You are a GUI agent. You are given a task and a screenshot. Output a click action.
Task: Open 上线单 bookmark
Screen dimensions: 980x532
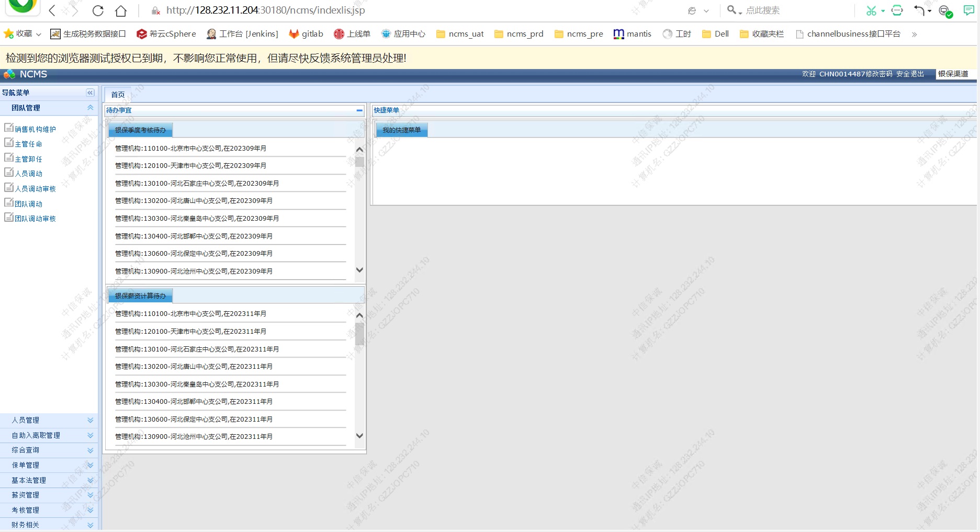[352, 34]
